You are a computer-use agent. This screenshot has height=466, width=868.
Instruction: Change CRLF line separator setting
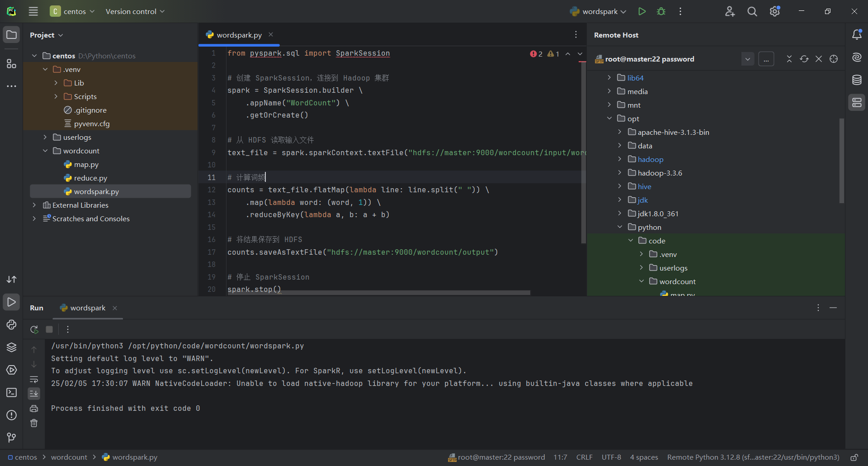pos(584,457)
